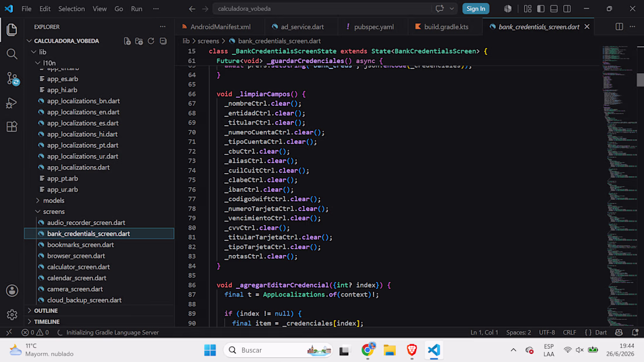Open Source Control view
Screen dimensions: 644x362
(x=12, y=78)
